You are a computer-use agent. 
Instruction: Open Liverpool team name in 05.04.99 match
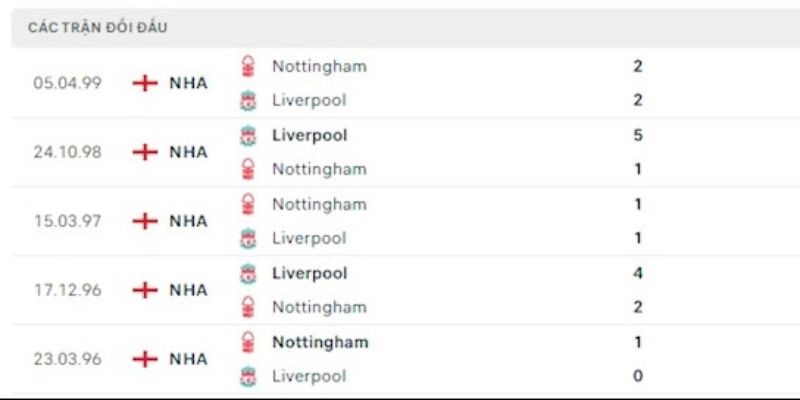click(309, 100)
